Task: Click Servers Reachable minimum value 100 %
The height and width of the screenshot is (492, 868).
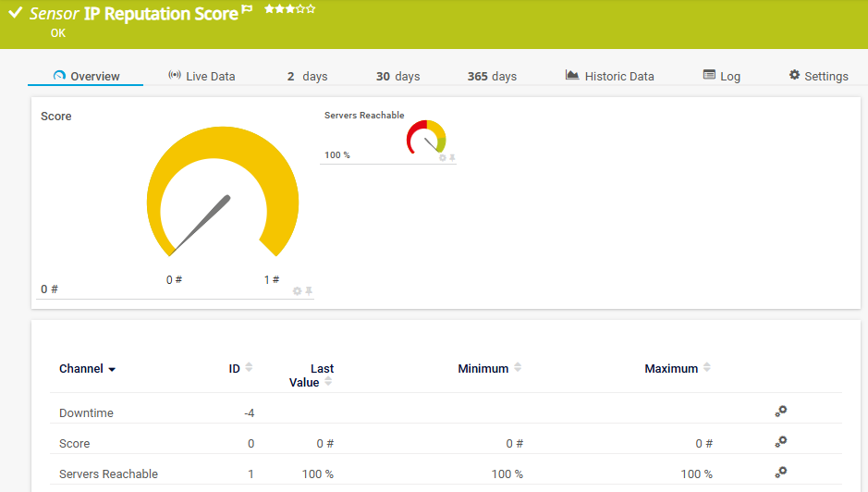Action: point(507,474)
